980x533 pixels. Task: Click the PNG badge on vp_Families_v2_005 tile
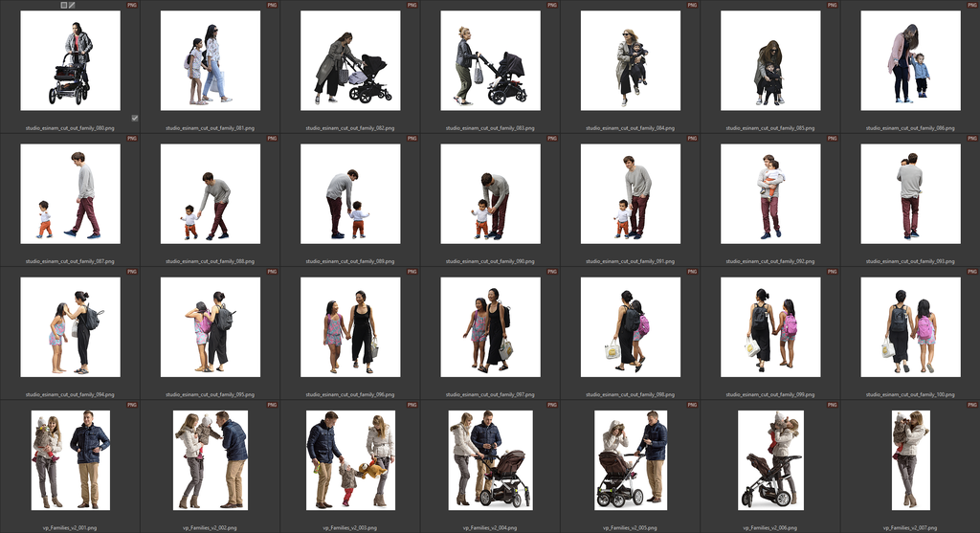click(692, 405)
